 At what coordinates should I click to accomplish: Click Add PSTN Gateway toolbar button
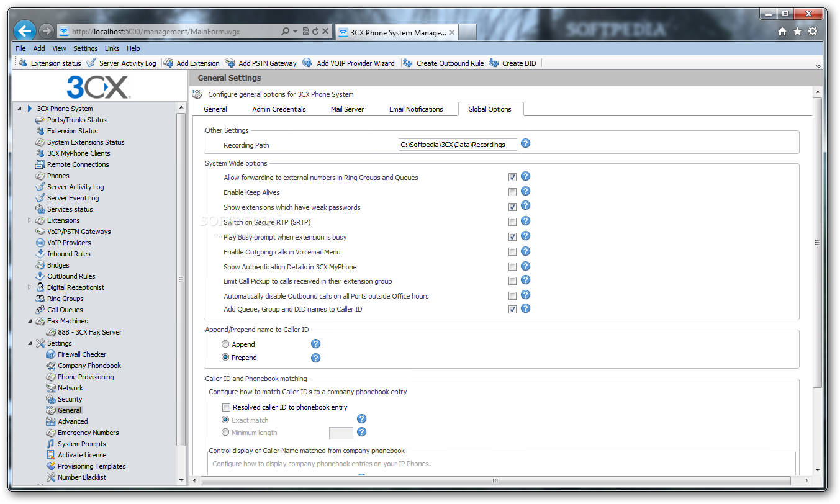point(261,63)
